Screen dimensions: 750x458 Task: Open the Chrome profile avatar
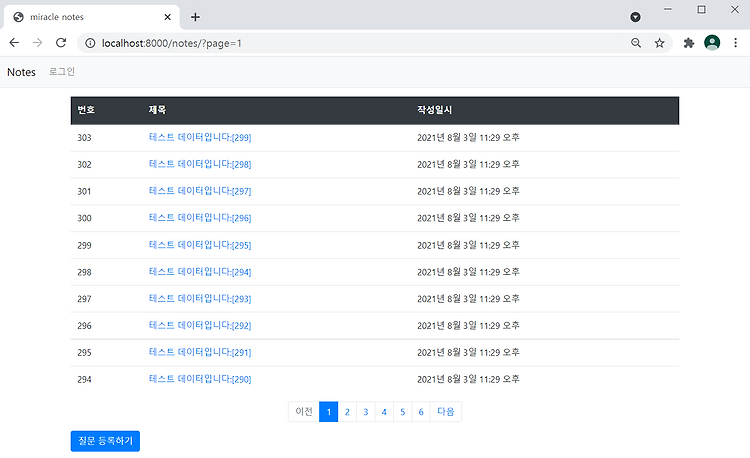(x=712, y=43)
